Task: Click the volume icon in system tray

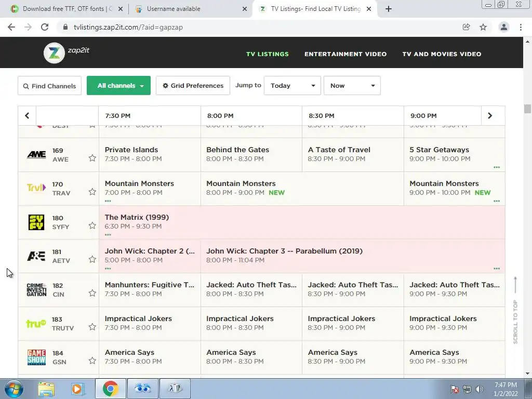Action: click(479, 389)
